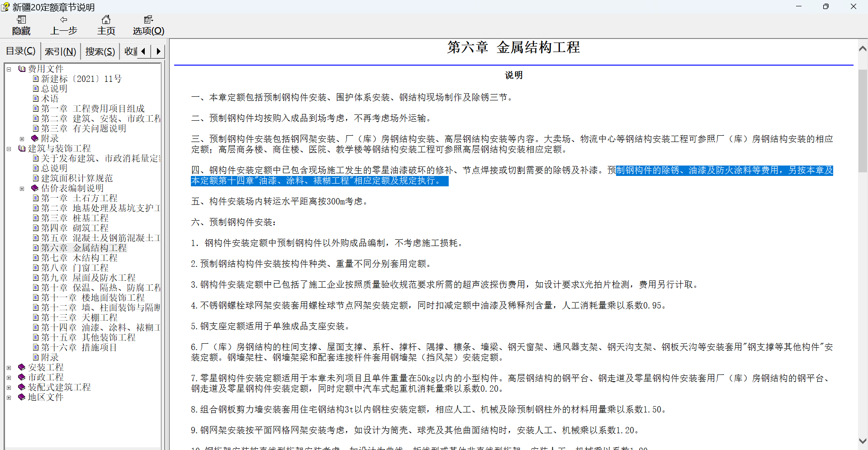Screen dimensions: 868x450
Task: Open 新建标〔2021〕11号 topic
Action: [x=81, y=79]
